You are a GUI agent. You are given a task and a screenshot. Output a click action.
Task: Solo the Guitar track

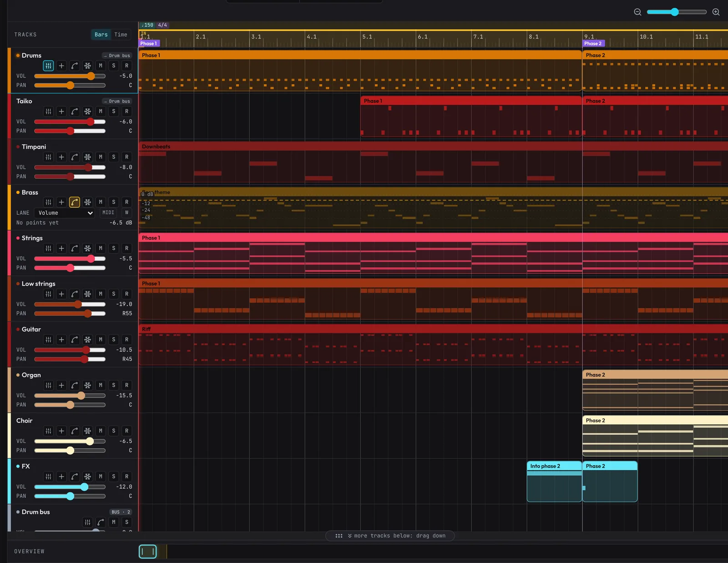[x=114, y=340]
